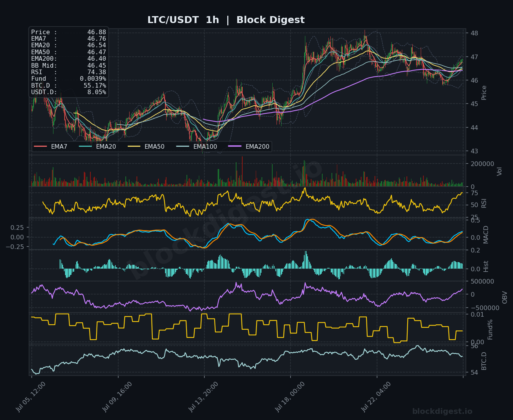The image size is (513, 420).
Task: Click the 0.01 Fund% tick label
Action: tap(477, 315)
